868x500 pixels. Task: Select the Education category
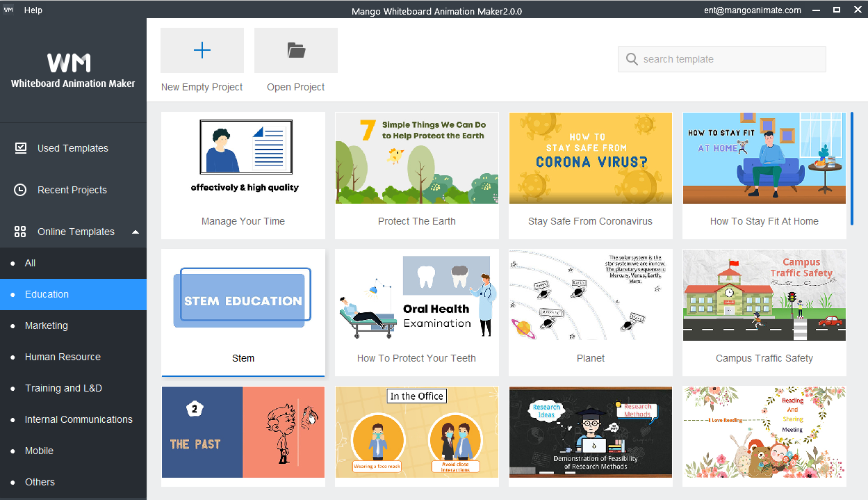click(73, 294)
